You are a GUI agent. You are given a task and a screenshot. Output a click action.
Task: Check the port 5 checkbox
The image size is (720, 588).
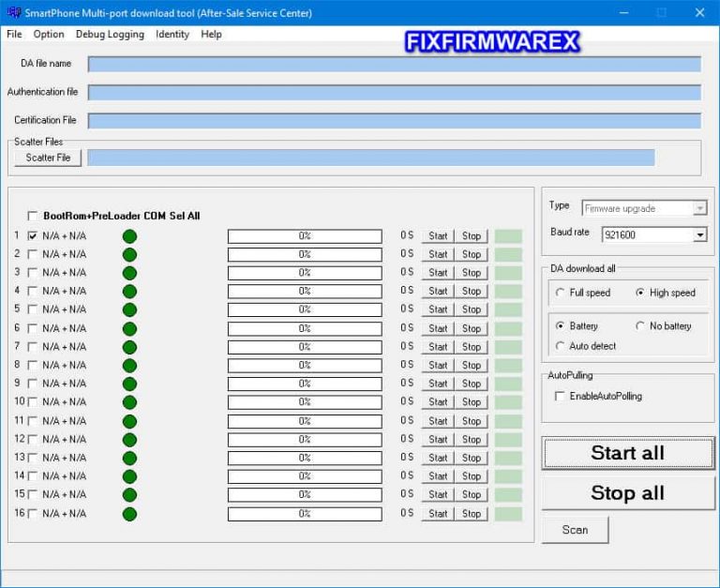pyautogui.click(x=33, y=309)
